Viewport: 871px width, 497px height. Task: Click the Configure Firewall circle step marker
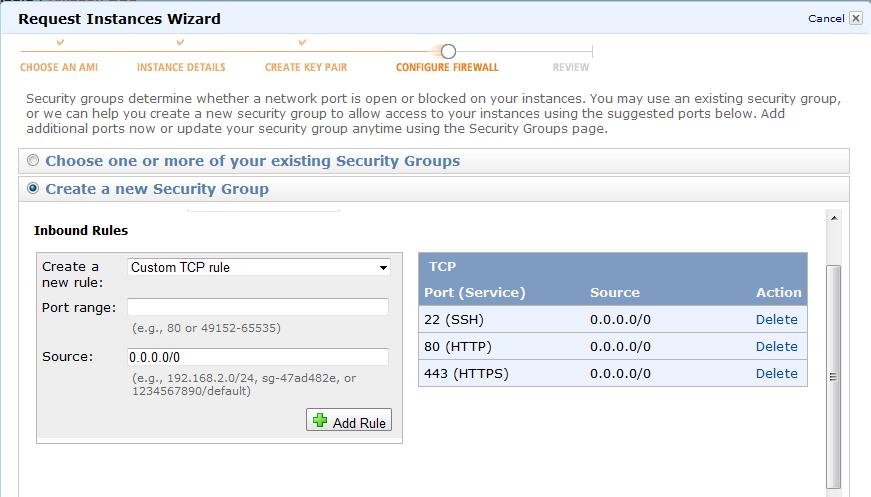click(x=448, y=52)
